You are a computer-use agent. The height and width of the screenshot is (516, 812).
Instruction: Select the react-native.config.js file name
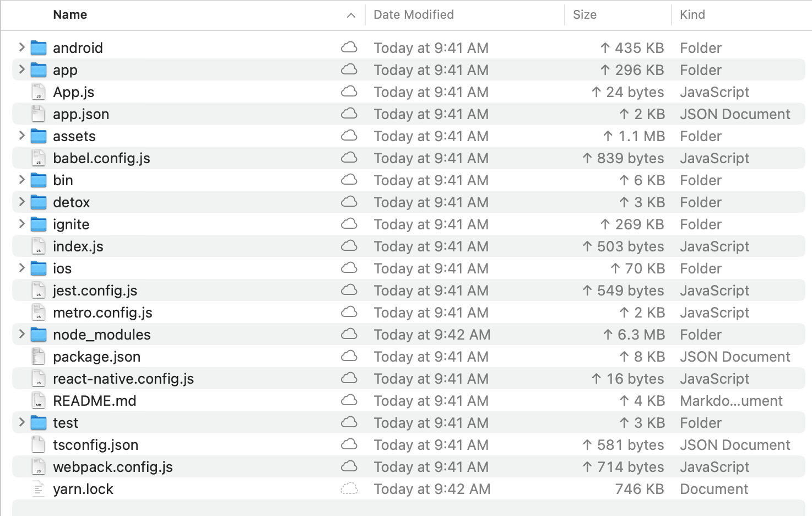(123, 379)
